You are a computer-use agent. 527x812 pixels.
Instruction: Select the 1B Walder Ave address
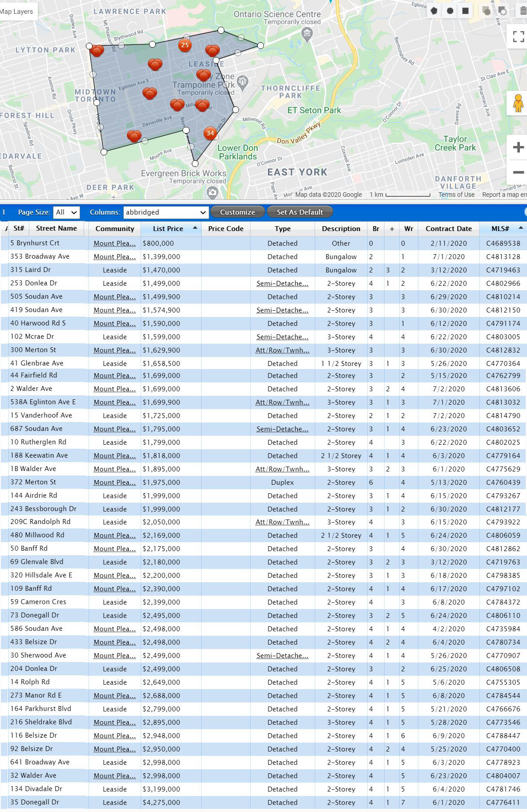pos(33,469)
